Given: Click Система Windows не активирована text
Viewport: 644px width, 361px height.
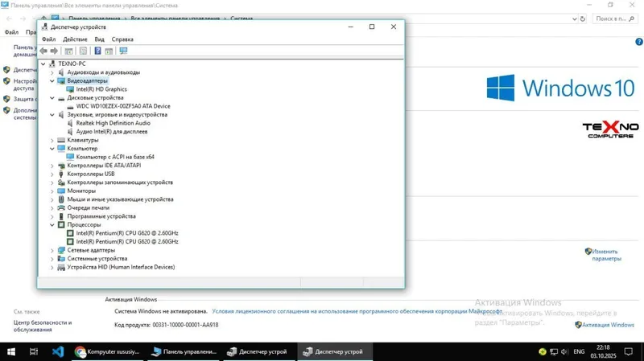Looking at the screenshot, I should click(x=160, y=311).
